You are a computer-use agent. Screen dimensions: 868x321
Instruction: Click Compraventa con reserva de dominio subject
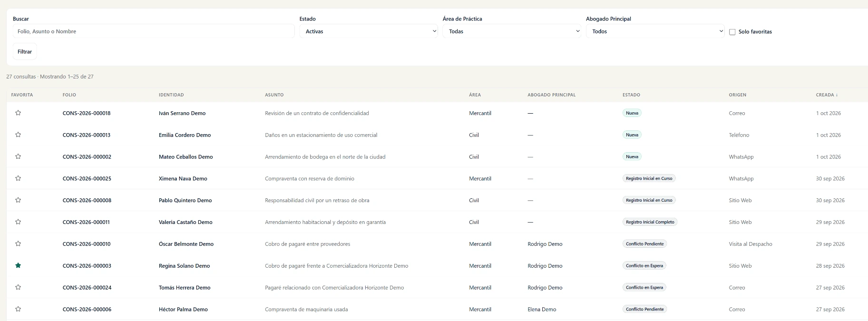pyautogui.click(x=310, y=179)
